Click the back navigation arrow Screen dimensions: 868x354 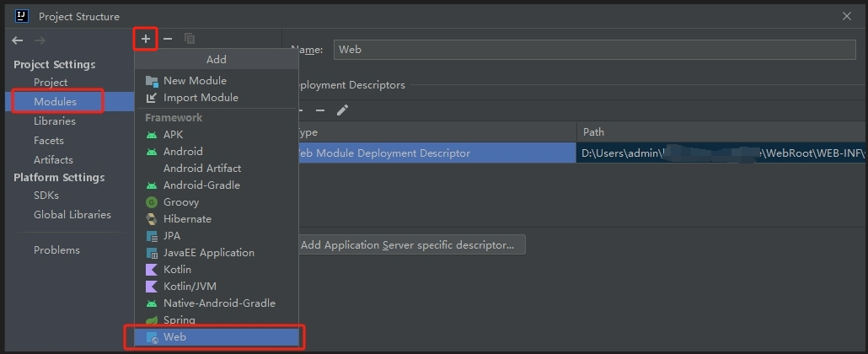click(18, 40)
